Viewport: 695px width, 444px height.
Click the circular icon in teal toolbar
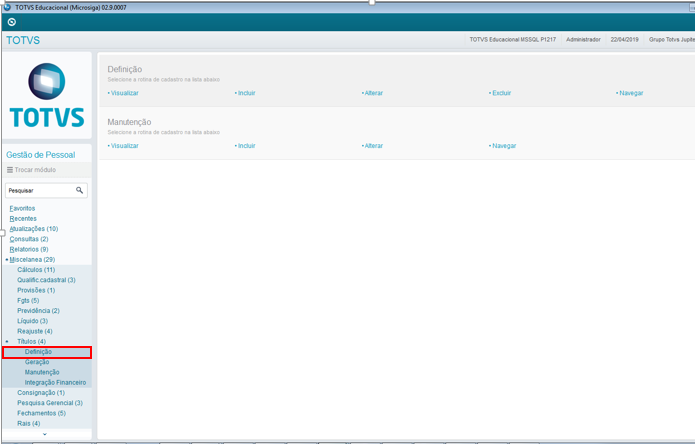(12, 22)
